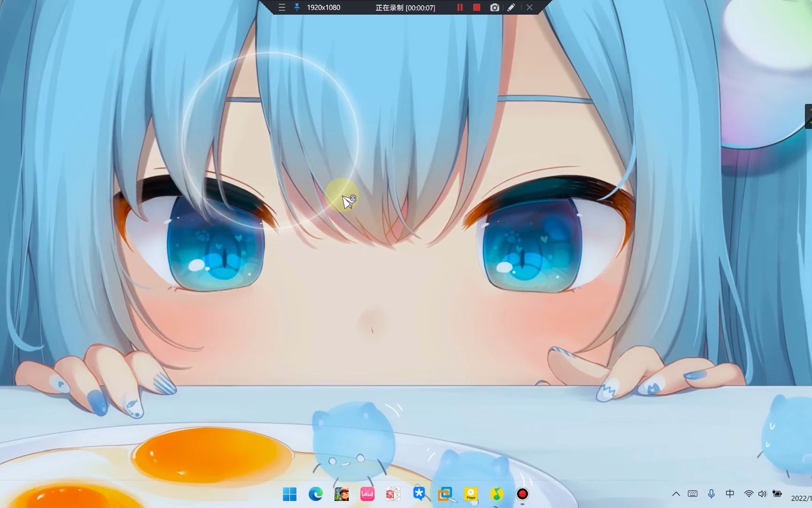Image resolution: width=812 pixels, height=508 pixels.
Task: Select the red record app icon
Action: coord(523,494)
